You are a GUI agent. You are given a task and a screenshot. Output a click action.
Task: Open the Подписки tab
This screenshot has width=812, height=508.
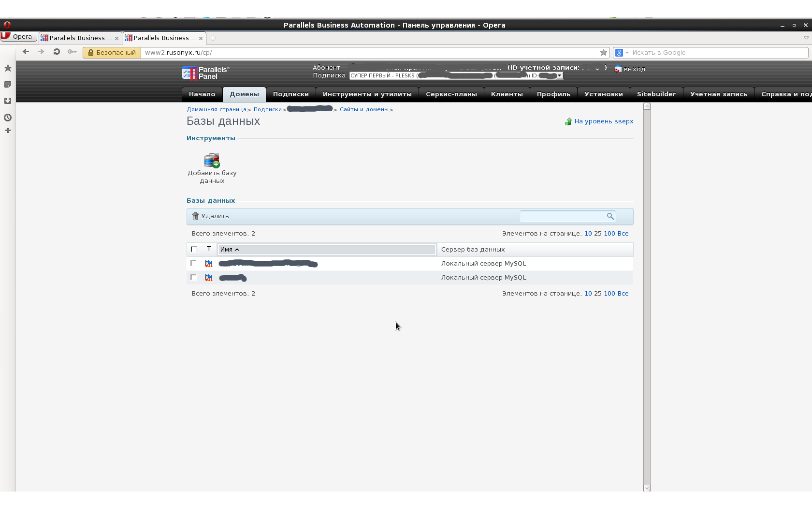[291, 94]
